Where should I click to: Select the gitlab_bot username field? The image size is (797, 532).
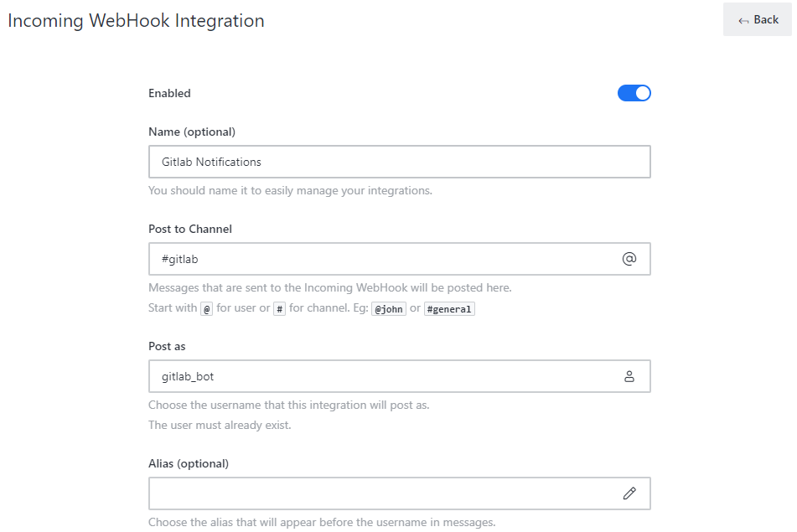pos(377,376)
